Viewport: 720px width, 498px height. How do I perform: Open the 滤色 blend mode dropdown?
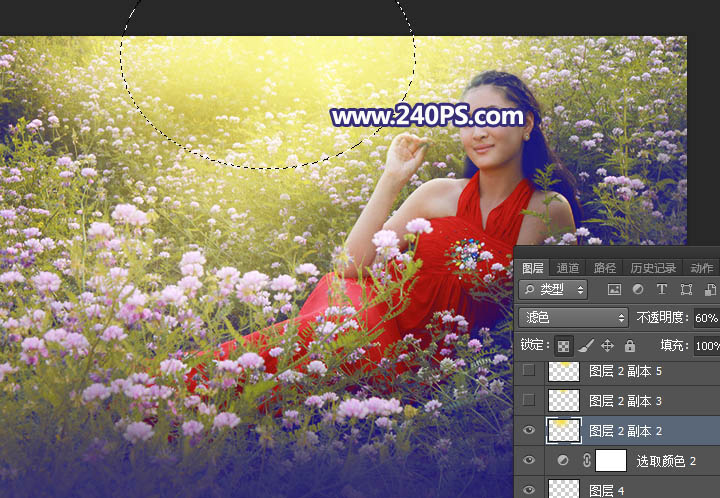(x=574, y=318)
